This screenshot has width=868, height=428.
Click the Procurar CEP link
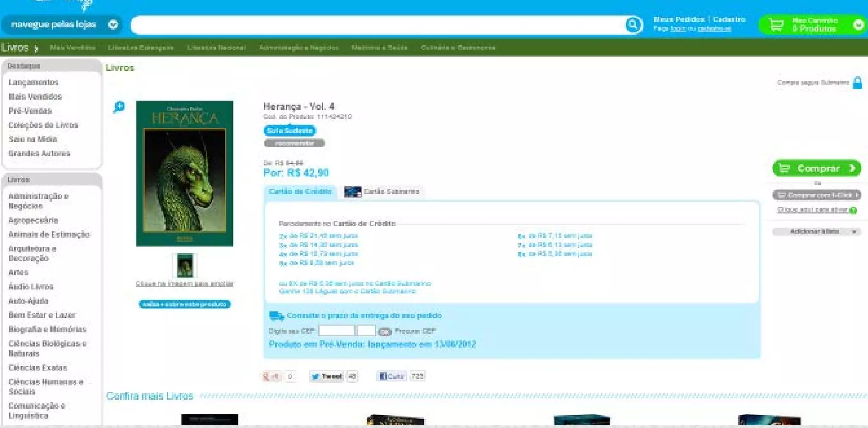pyautogui.click(x=415, y=331)
